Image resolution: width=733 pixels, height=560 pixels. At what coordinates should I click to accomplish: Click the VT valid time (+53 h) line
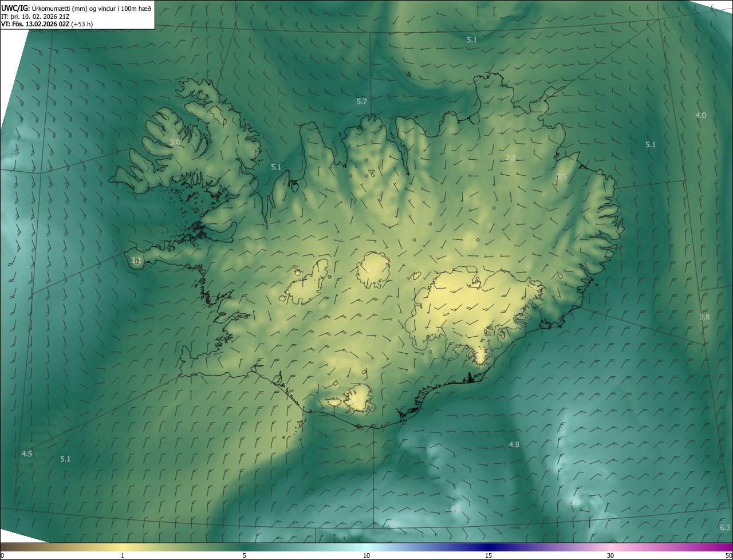point(48,24)
